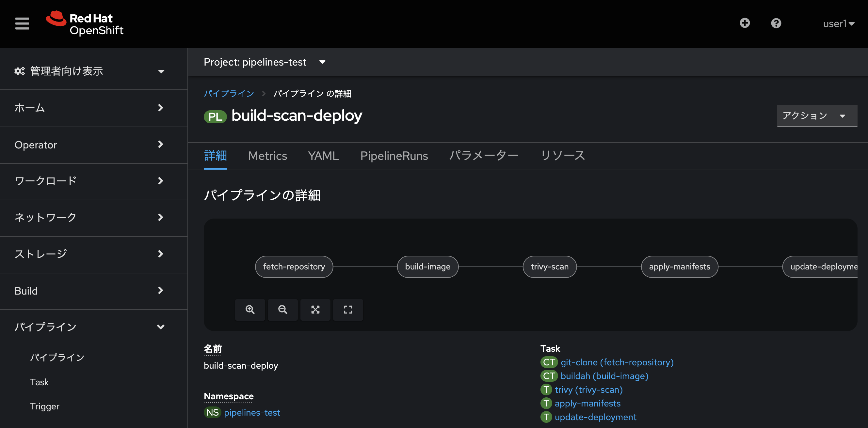Viewport: 868px width, 428px height.
Task: Open Trigger item in sidebar
Action: tap(45, 406)
